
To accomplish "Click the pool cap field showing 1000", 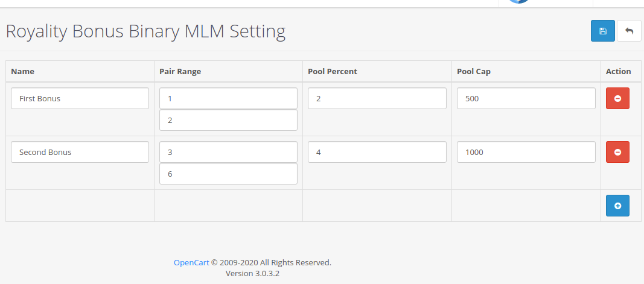I will [526, 152].
